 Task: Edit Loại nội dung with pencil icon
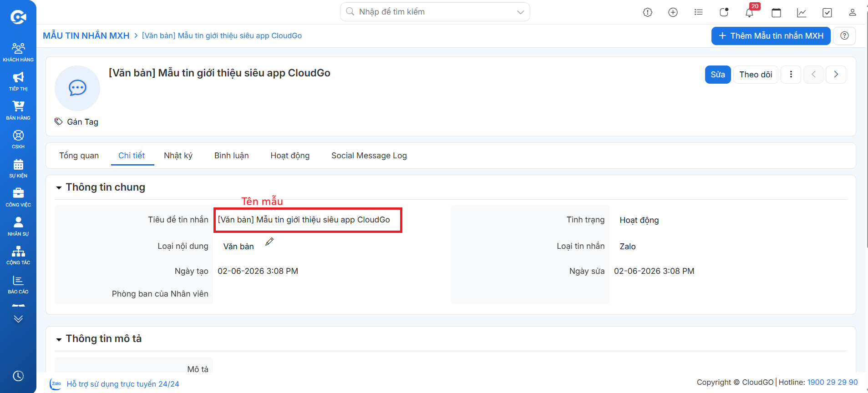[x=269, y=242]
